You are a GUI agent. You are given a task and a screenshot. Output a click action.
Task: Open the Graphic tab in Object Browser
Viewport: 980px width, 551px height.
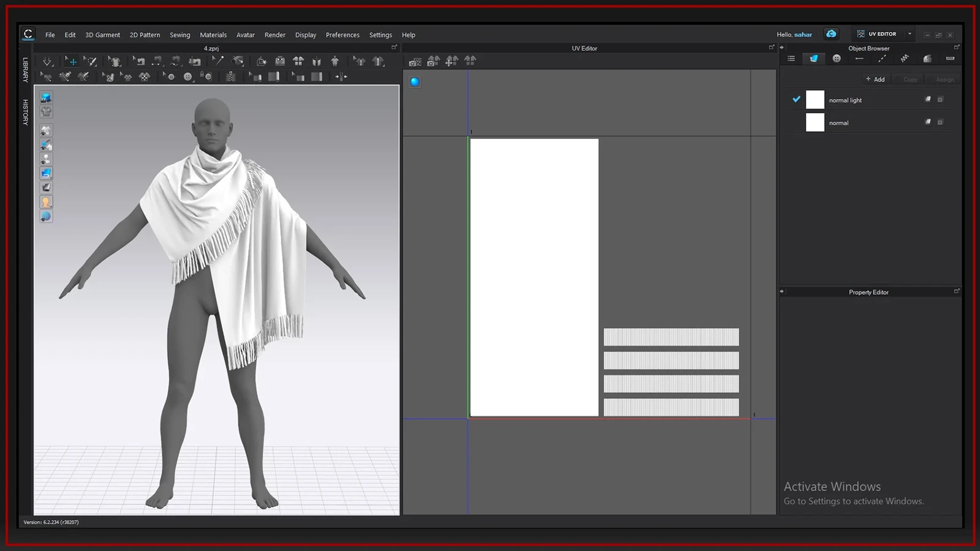pyautogui.click(x=927, y=59)
